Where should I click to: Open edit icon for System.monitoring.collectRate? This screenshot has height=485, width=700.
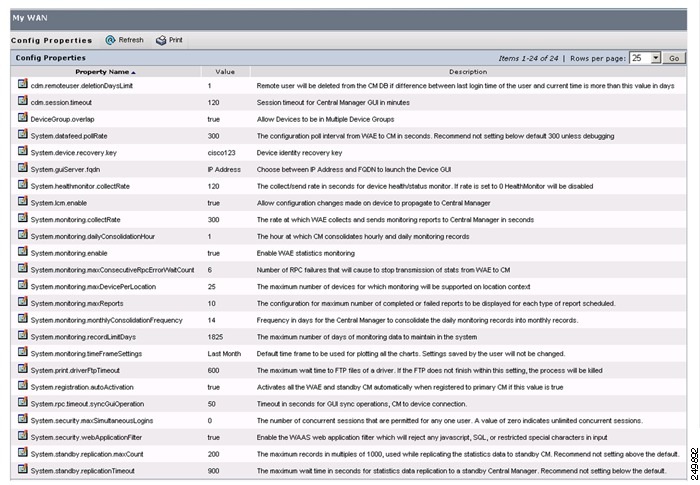tap(23, 217)
